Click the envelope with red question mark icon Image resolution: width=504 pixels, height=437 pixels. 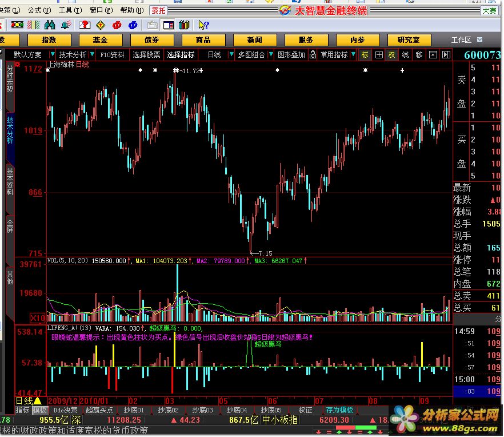tap(85, 25)
